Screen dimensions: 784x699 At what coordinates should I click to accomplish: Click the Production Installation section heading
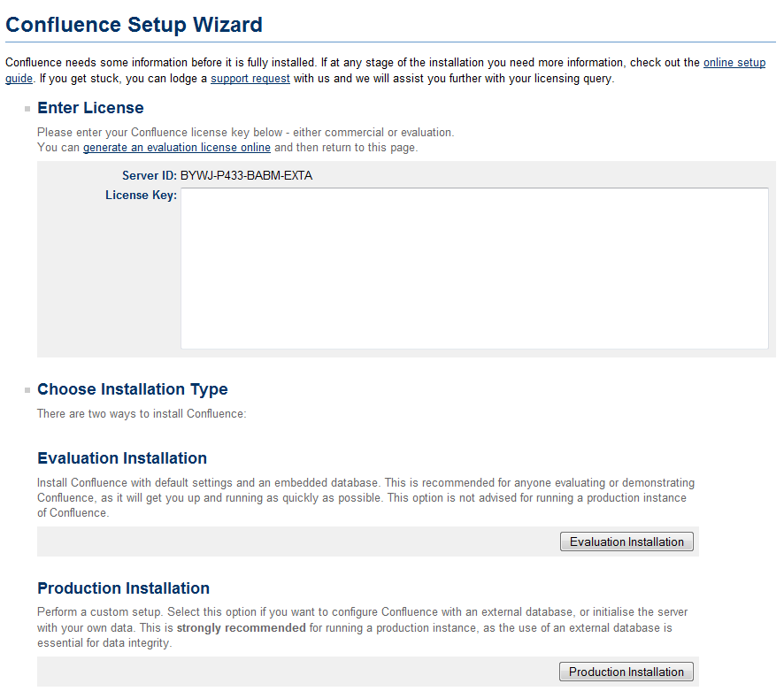(x=123, y=588)
